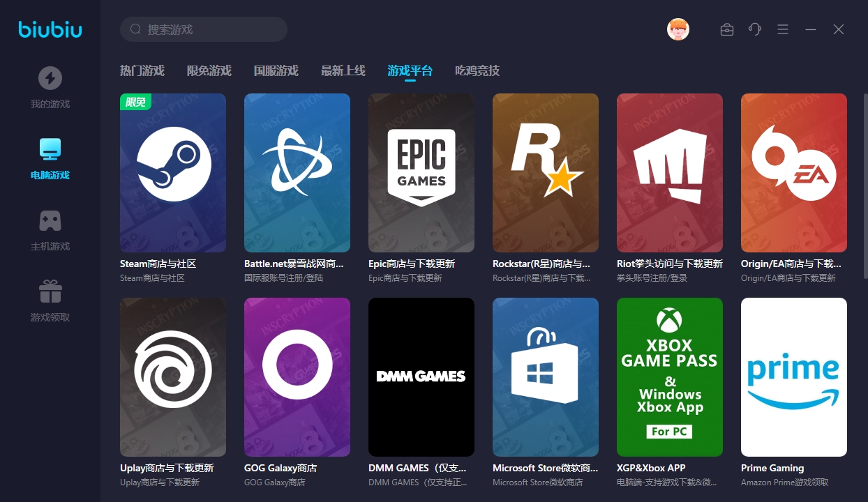Click the biubiu logo
Viewport: 868px width, 502px height.
click(50, 29)
